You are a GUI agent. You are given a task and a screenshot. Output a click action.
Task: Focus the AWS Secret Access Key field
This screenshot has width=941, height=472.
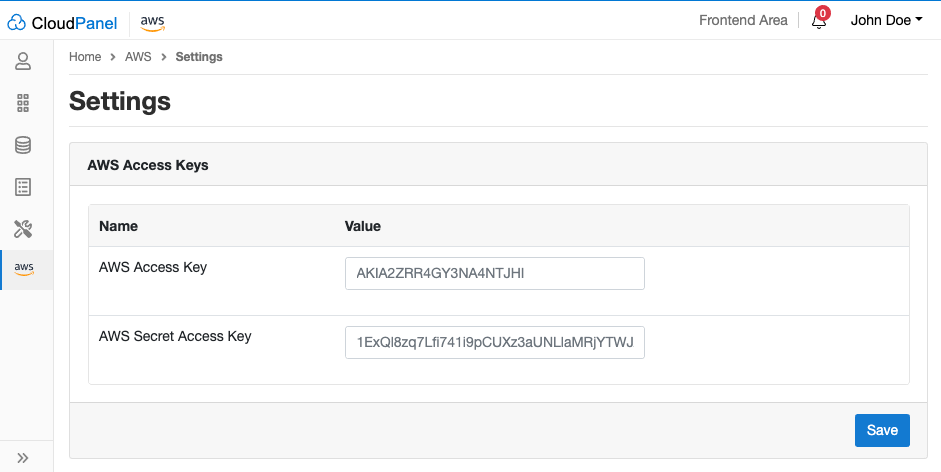495,342
